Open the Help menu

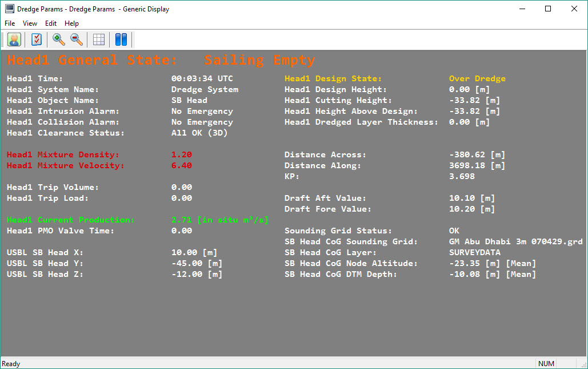coord(71,23)
